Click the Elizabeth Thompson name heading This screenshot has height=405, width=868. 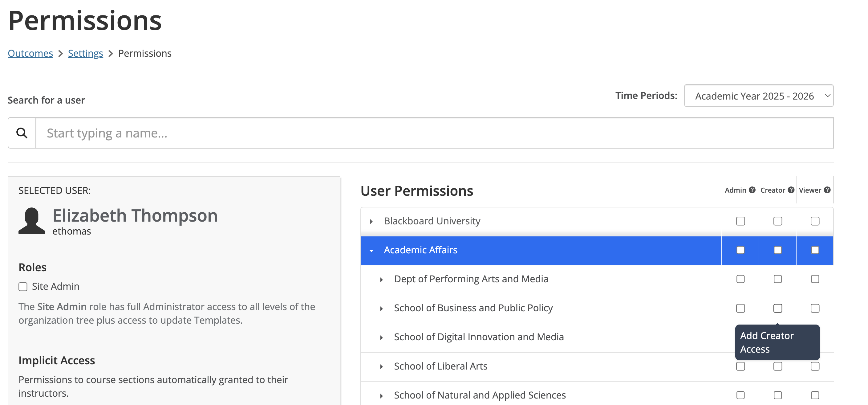[135, 215]
